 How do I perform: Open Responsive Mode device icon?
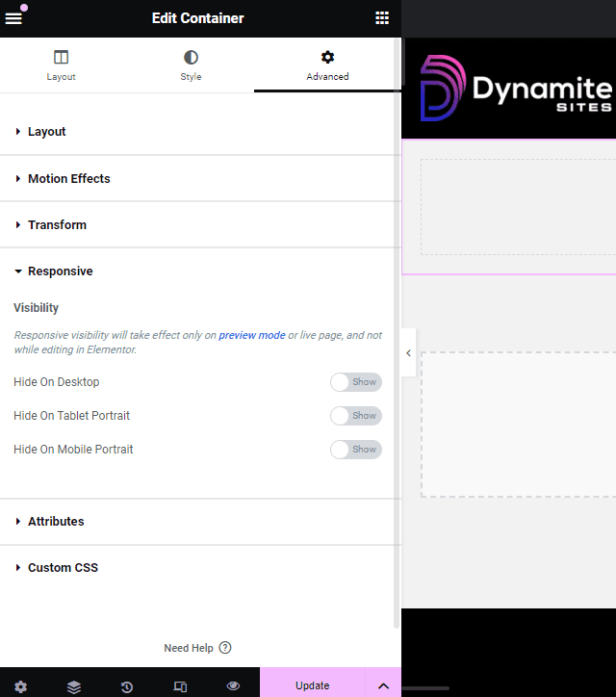coord(180,686)
